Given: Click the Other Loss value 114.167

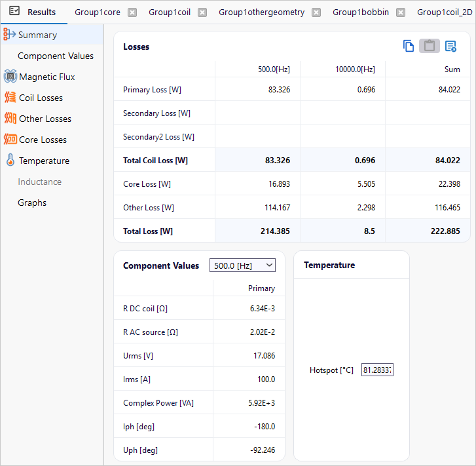Looking at the screenshot, I should point(277,208).
